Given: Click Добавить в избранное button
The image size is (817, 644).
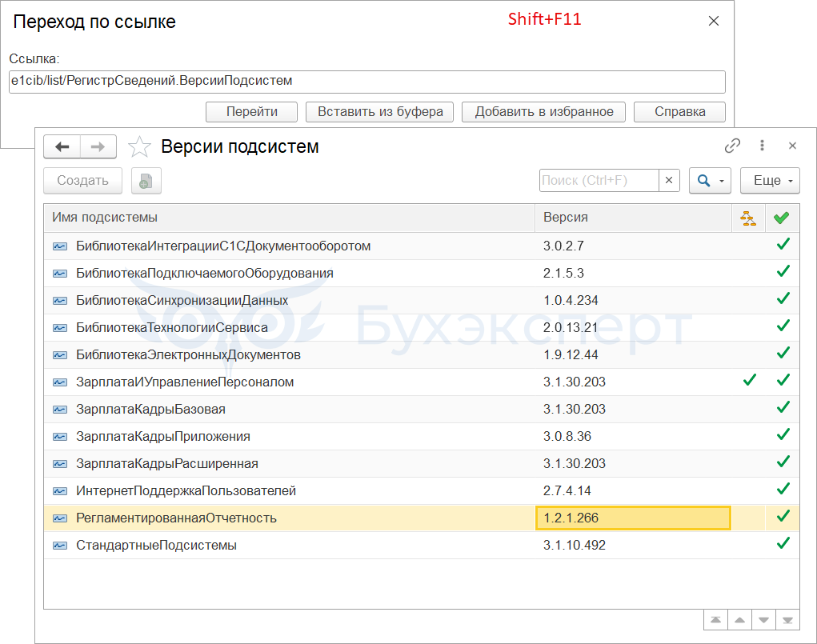Looking at the screenshot, I should 543,112.
